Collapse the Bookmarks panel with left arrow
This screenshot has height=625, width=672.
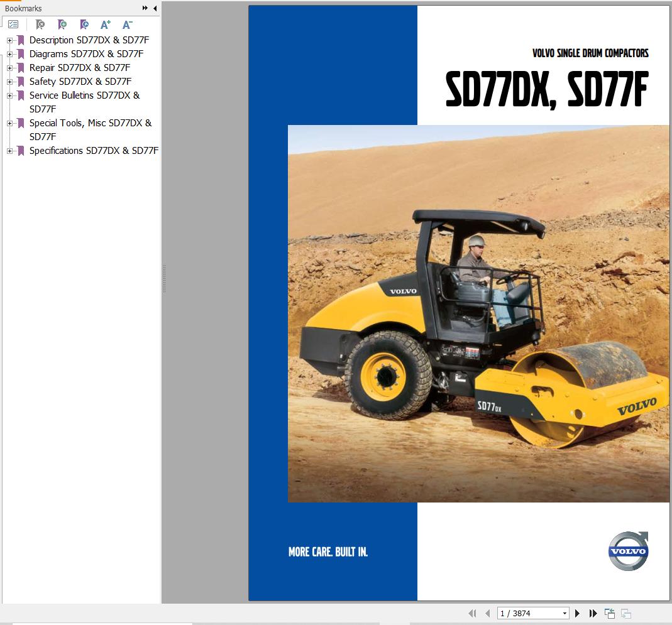tap(155, 8)
